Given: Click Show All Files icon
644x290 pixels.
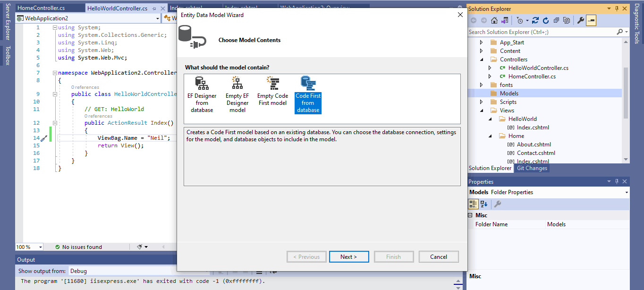Looking at the screenshot, I should [567, 21].
